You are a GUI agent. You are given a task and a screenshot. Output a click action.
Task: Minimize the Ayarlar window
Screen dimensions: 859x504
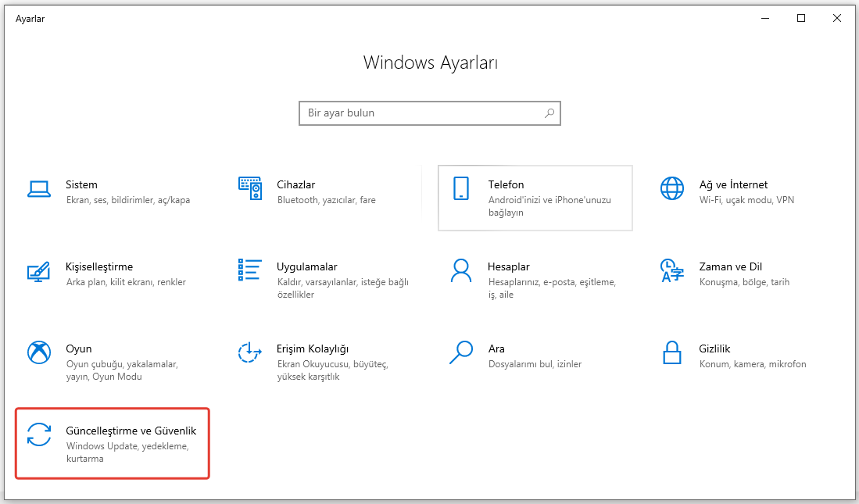pyautogui.click(x=765, y=18)
